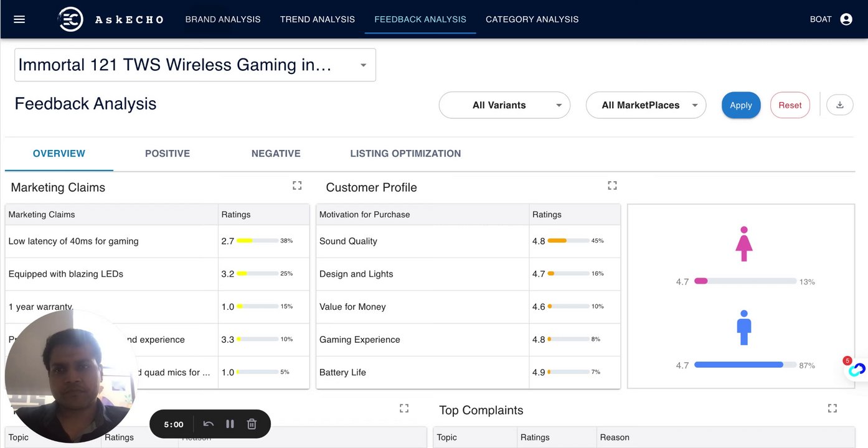Click the Value for Money rating bar

568,307
